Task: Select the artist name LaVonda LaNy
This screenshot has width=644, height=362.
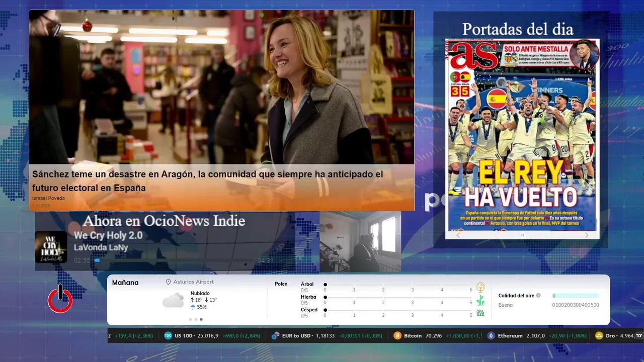Action: click(x=101, y=247)
